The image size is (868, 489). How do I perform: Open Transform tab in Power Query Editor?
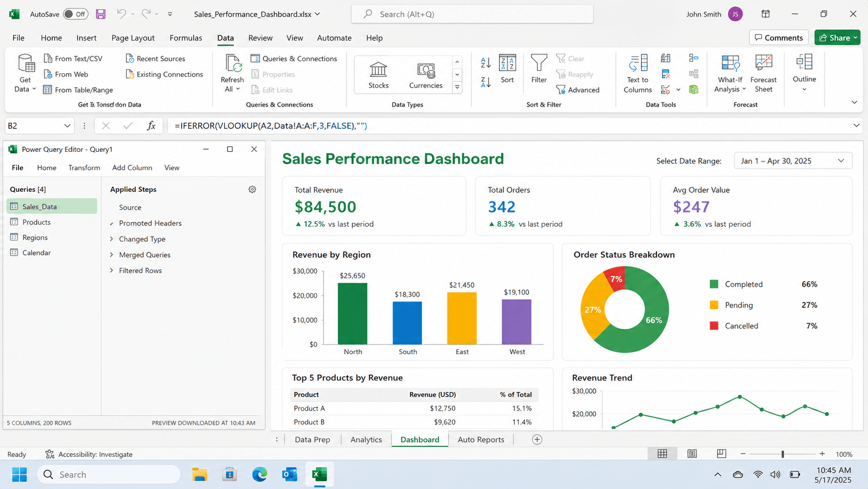point(84,168)
